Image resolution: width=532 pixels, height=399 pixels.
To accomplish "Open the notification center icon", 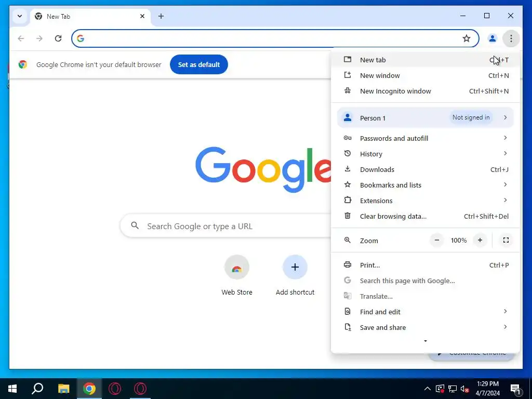I will point(516,389).
